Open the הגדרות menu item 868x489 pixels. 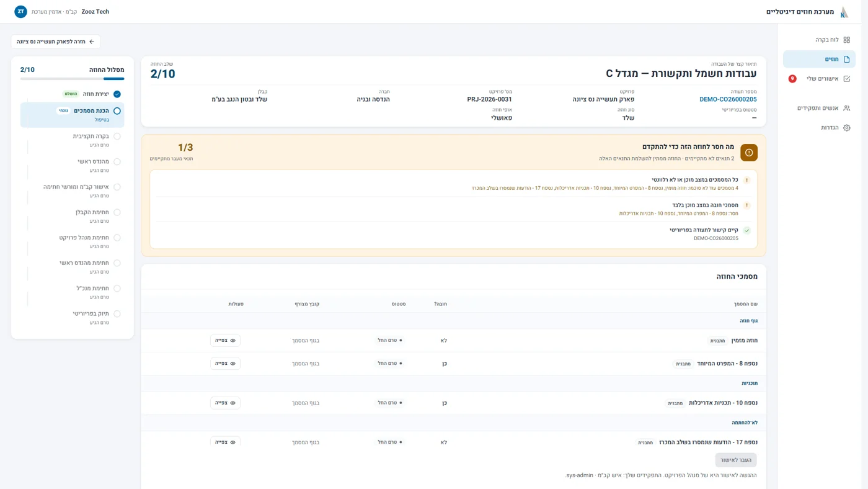point(819,128)
